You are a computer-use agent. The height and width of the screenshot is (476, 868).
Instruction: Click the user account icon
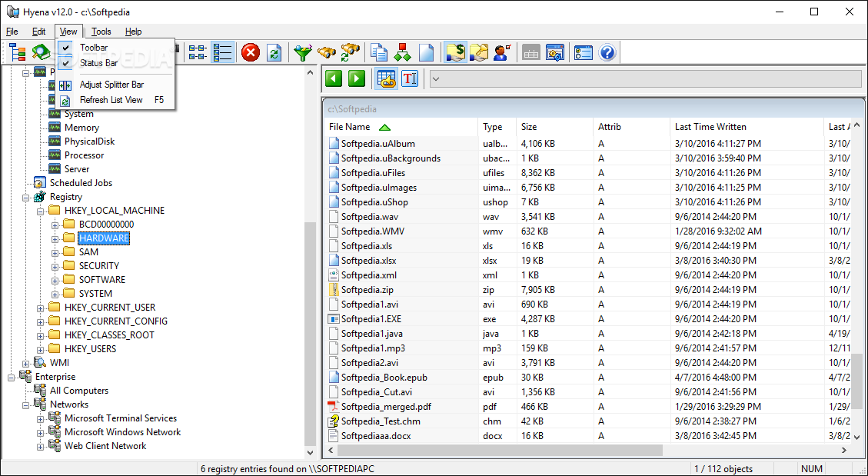pos(501,52)
